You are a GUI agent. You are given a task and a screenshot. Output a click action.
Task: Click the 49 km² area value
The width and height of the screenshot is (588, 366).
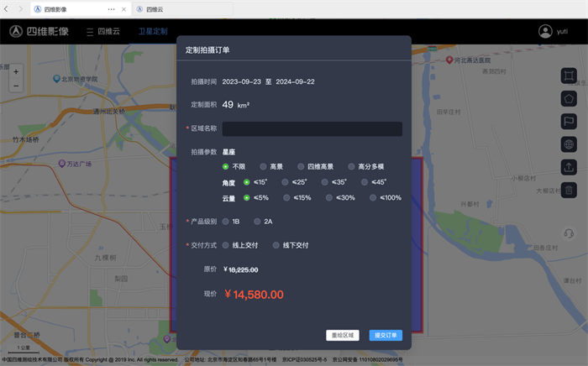pos(235,105)
